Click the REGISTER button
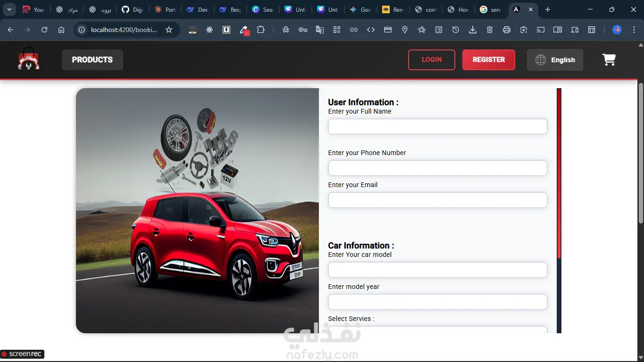 click(x=488, y=60)
